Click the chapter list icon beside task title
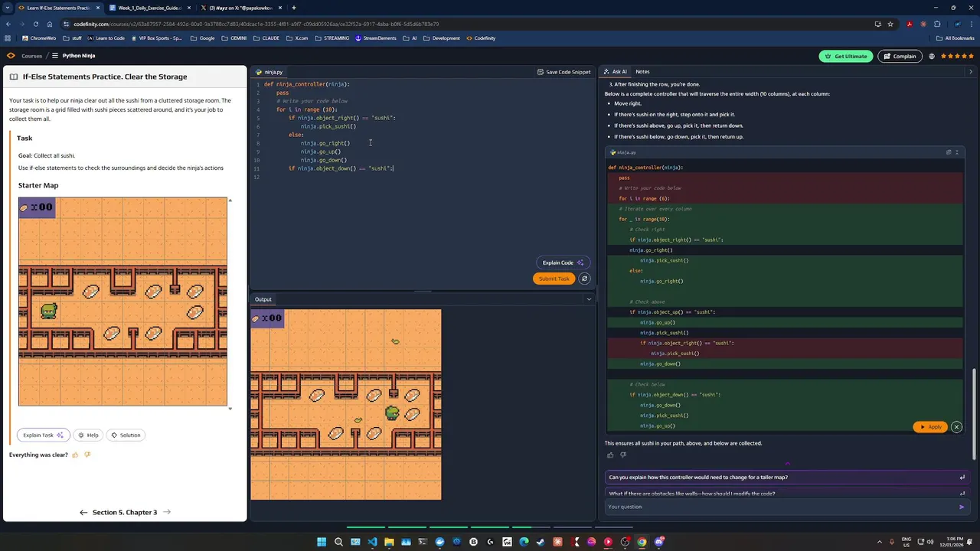The image size is (980, 551). click(14, 77)
